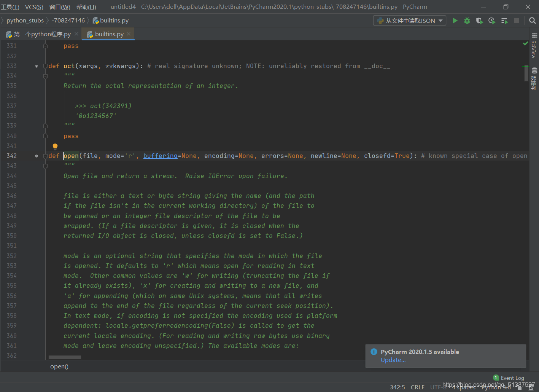539x392 pixels.
Task: Open the Event Log tool window
Action: click(x=512, y=378)
